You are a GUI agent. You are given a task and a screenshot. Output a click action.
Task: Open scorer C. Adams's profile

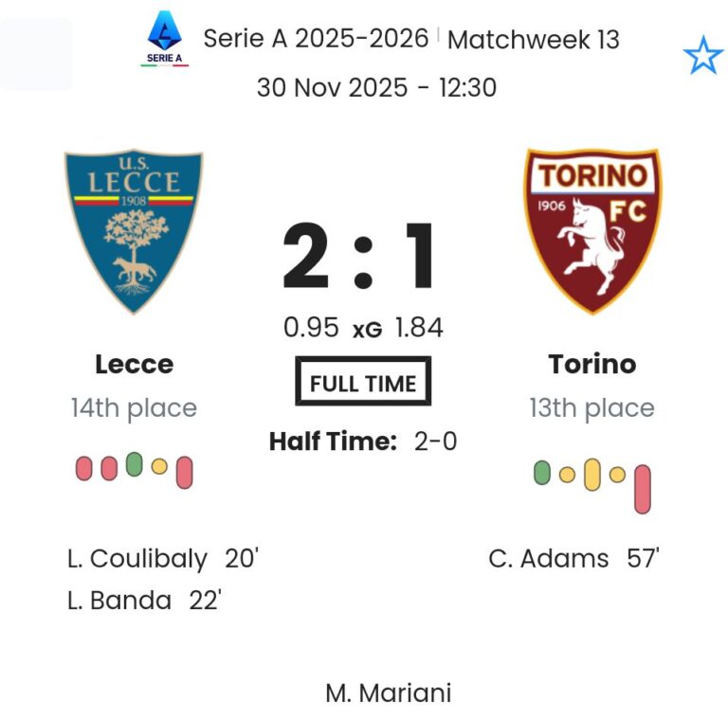549,559
